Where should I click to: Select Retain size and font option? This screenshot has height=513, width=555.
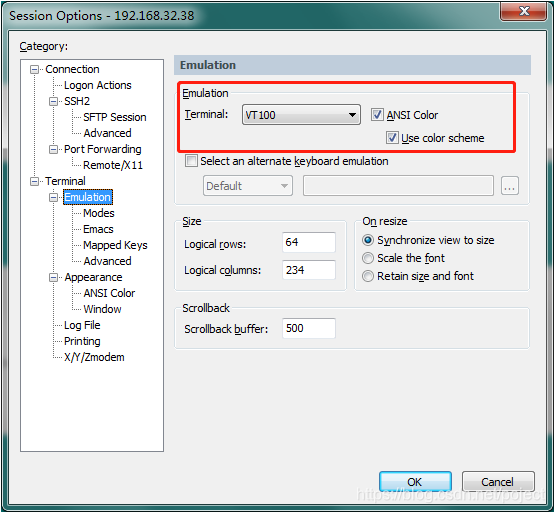(368, 276)
